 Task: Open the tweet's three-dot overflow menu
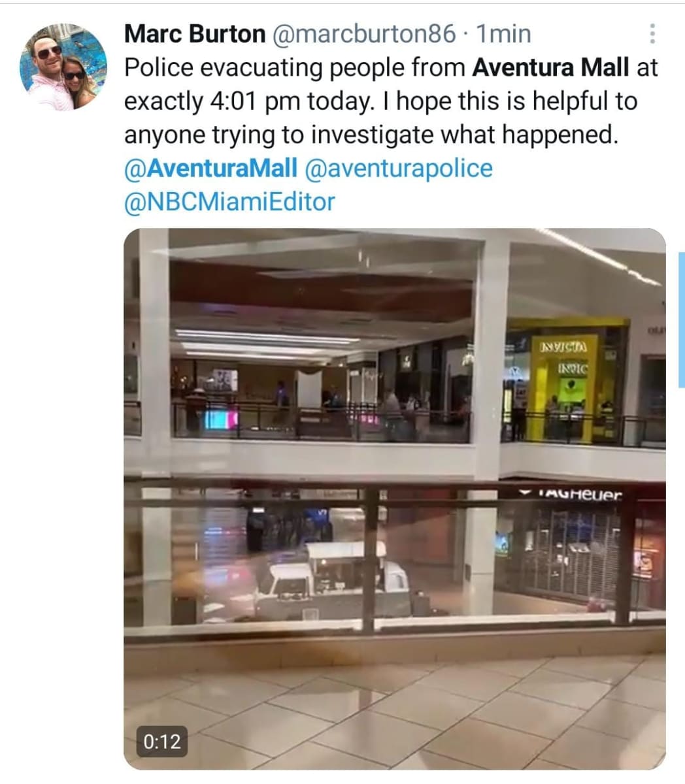point(652,33)
